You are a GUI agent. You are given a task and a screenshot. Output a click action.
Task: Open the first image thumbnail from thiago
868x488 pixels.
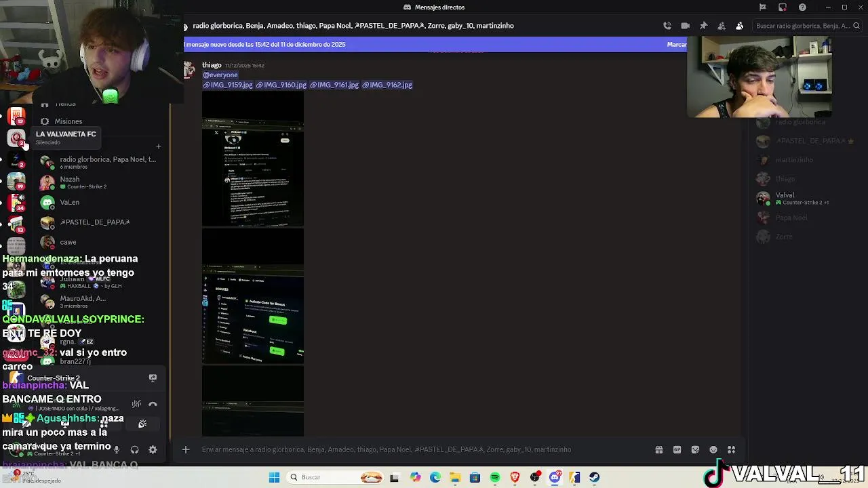tap(253, 159)
